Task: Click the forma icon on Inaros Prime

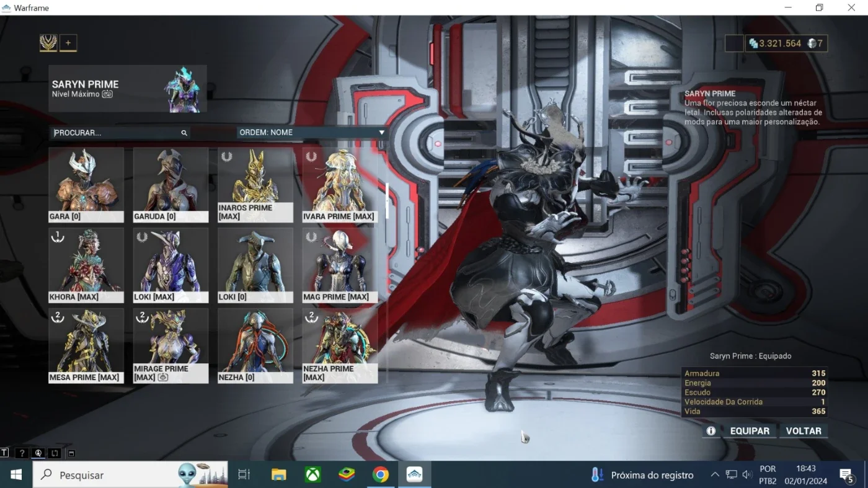Action: (227, 156)
